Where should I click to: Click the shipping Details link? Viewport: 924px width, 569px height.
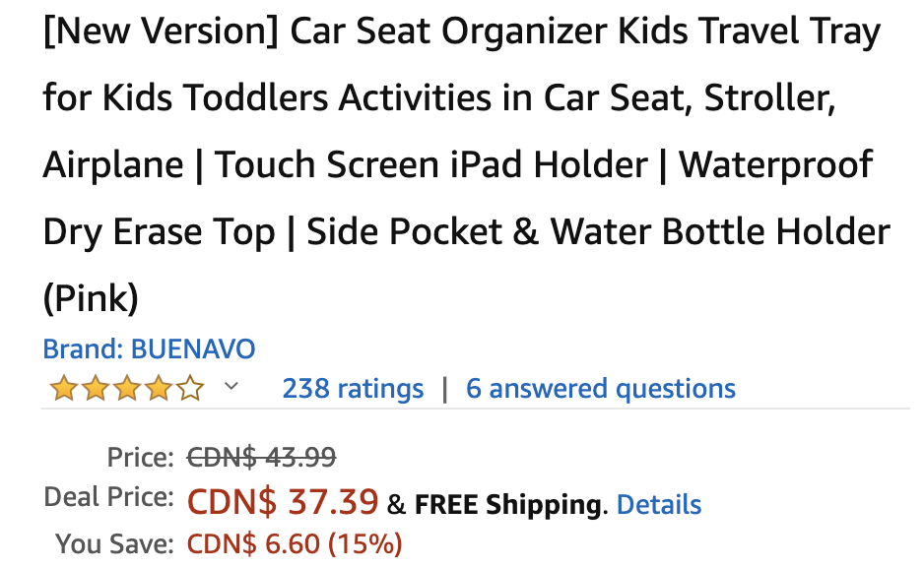coord(659,505)
